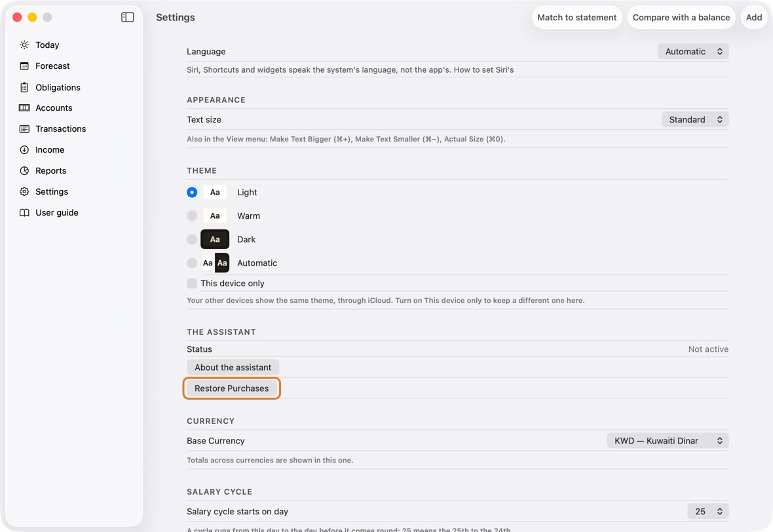Open Reports in the sidebar
The height and width of the screenshot is (532, 773).
click(74, 170)
